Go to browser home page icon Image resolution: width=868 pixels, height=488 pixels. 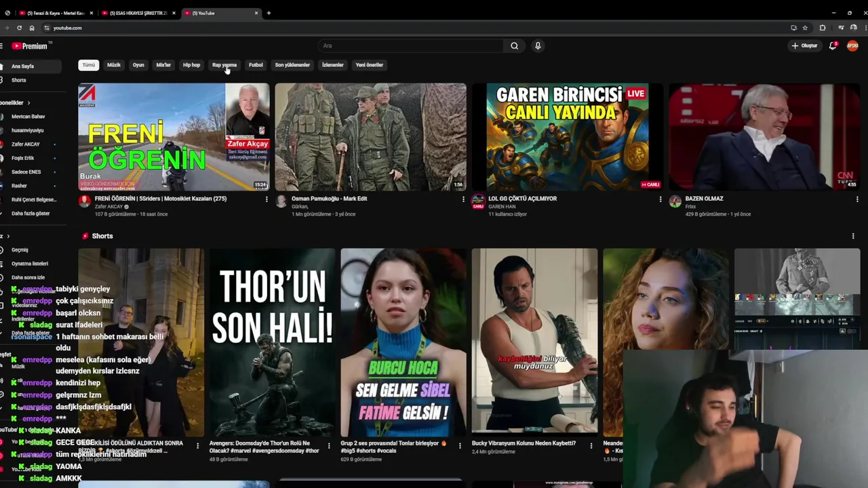pos(32,28)
